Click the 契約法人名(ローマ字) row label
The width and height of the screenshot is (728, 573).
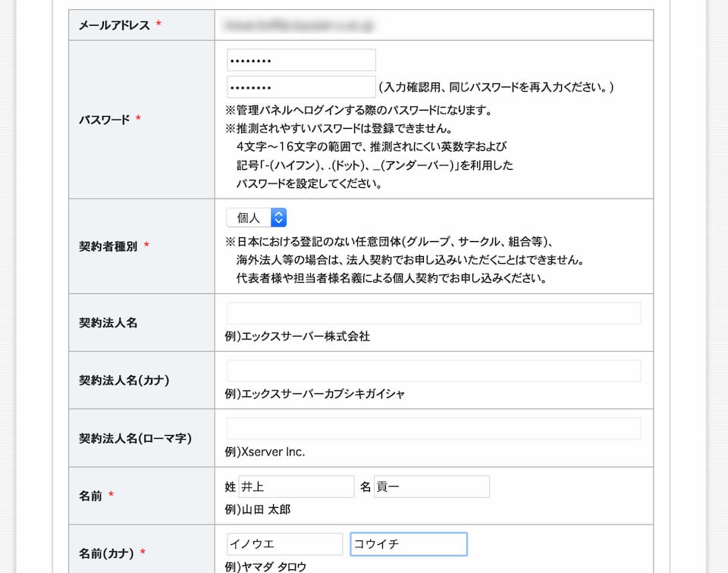point(135,438)
